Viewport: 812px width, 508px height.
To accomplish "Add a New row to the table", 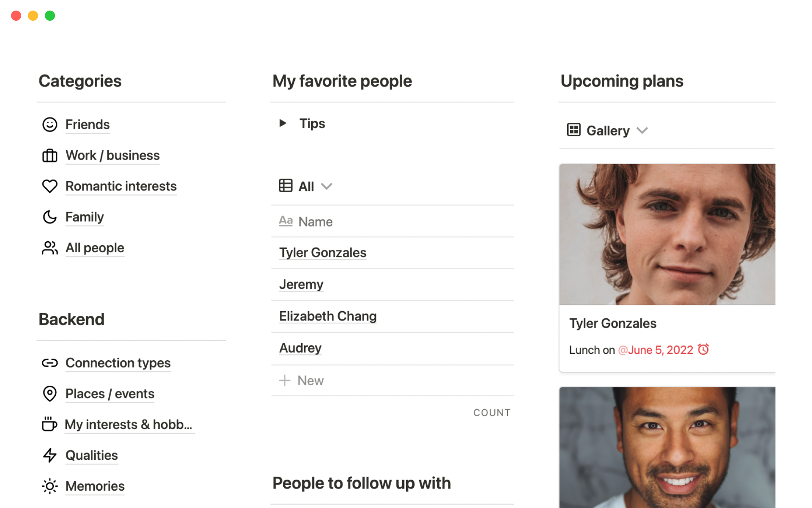I will [x=302, y=381].
